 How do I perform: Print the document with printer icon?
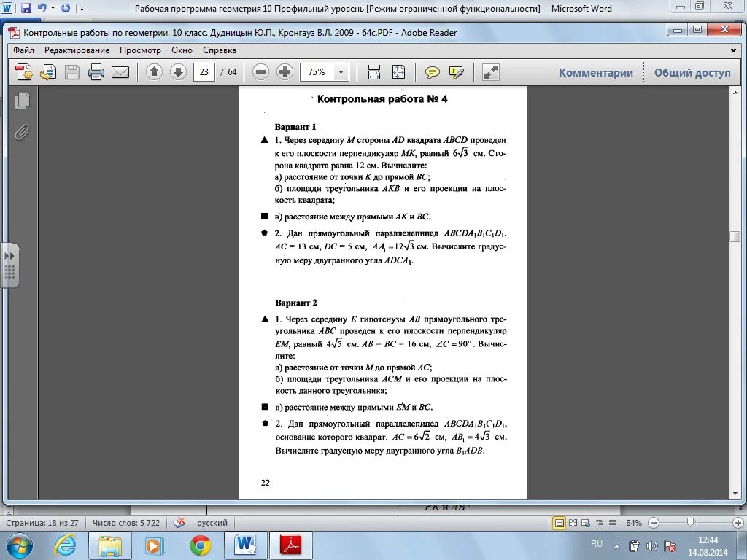[96, 72]
